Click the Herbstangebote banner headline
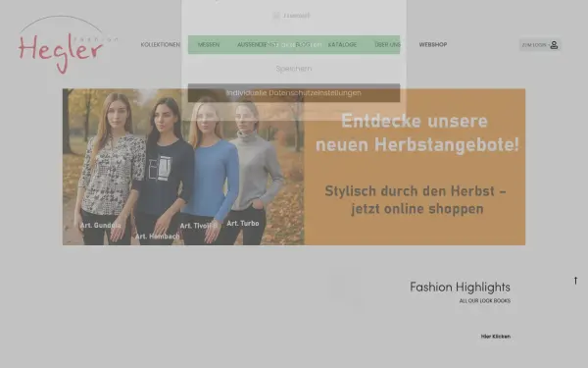 pos(417,132)
